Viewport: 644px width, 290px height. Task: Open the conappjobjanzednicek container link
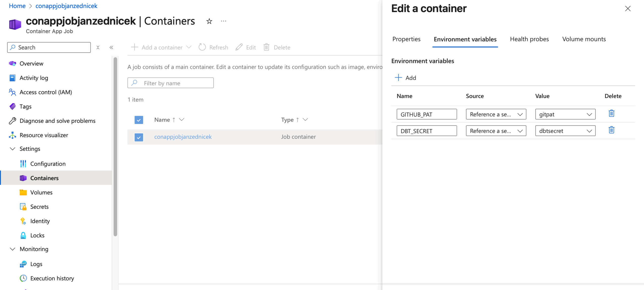(183, 137)
